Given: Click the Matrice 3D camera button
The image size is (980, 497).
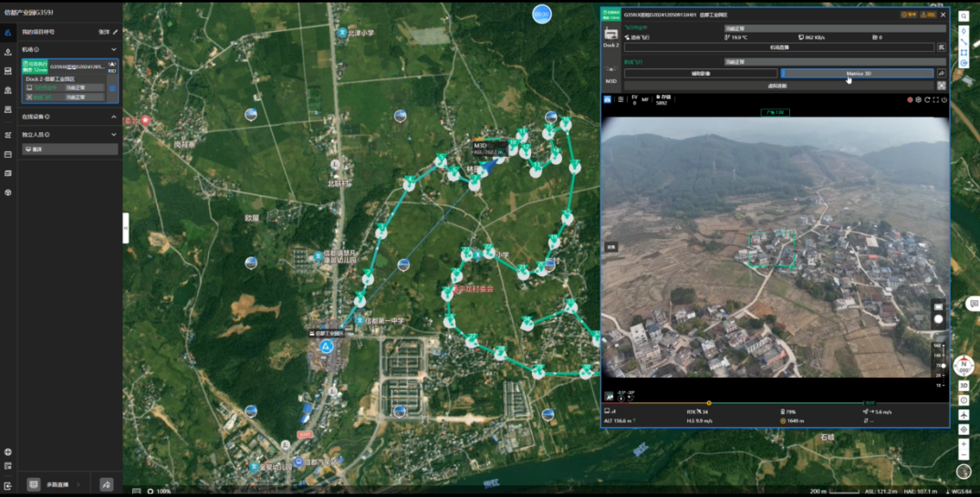Looking at the screenshot, I should pos(858,74).
